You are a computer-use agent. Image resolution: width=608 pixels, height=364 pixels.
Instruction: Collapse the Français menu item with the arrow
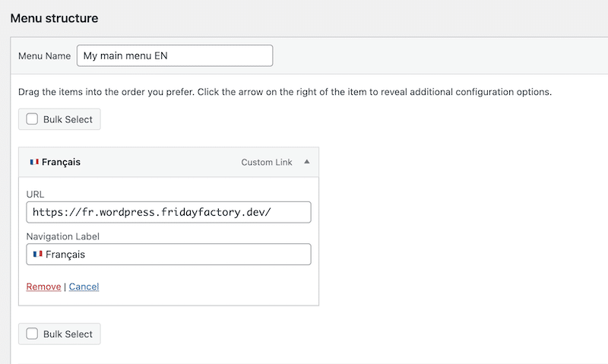[307, 162]
